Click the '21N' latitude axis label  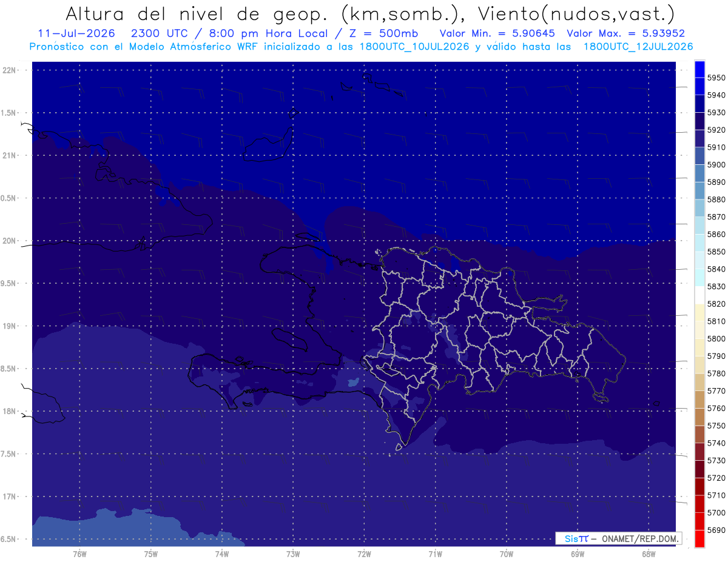pos(10,156)
